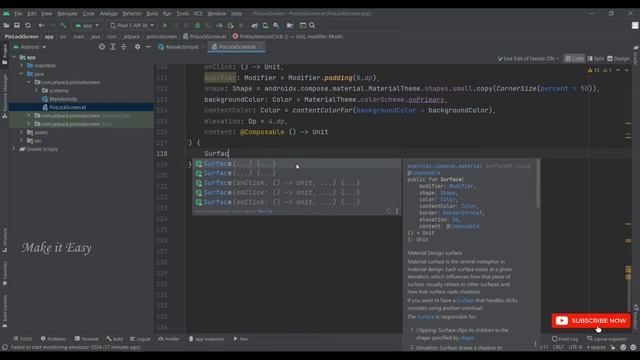Image resolution: width=640 pixels, height=360 pixels.
Task: Open the app run configuration dropdown
Action: 87,25
